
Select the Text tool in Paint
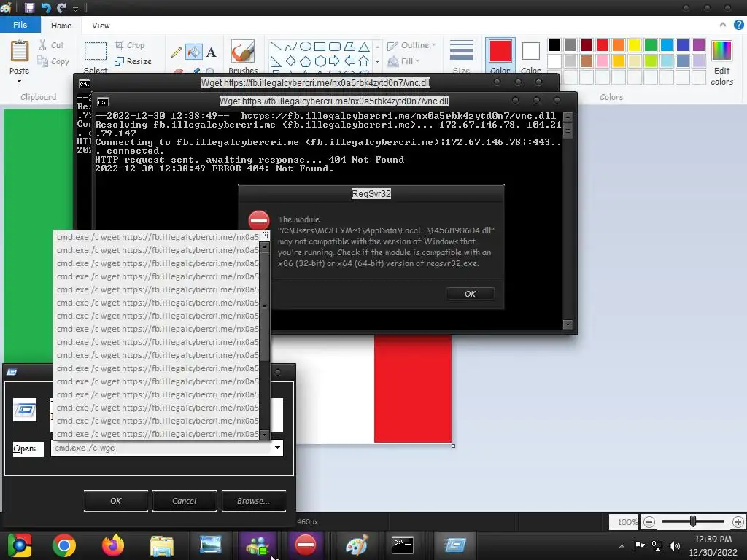pyautogui.click(x=211, y=52)
